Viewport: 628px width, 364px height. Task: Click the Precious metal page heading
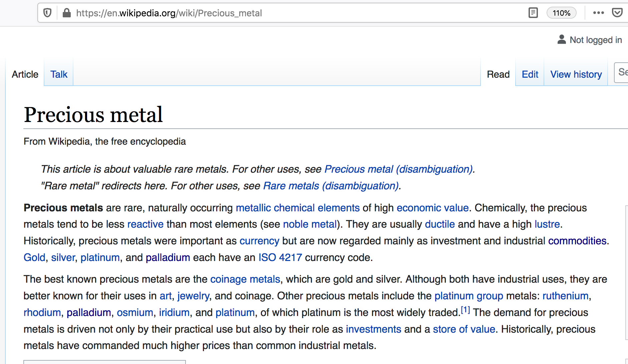coord(93,115)
